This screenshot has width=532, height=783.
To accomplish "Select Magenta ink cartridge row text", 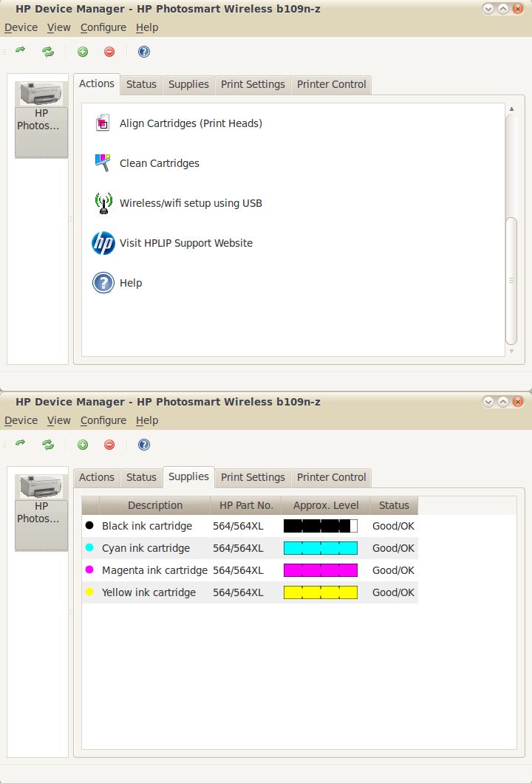I will point(154,570).
